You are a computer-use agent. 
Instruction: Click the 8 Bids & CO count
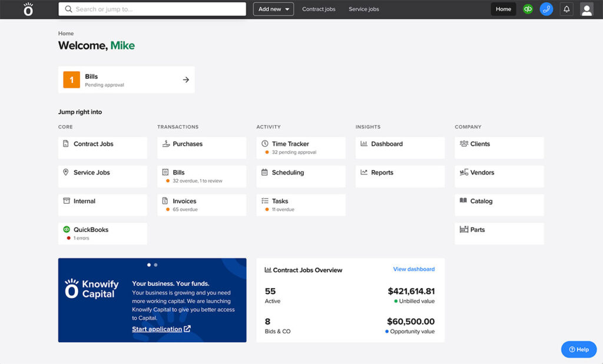268,321
